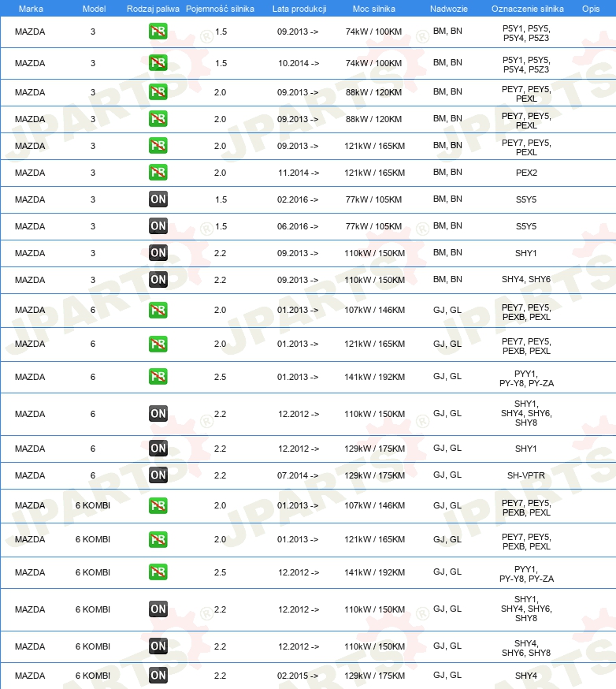The width and height of the screenshot is (616, 689).
Task: Select the 1.5 capacity cell in the 06.2016 row
Action: tap(221, 226)
